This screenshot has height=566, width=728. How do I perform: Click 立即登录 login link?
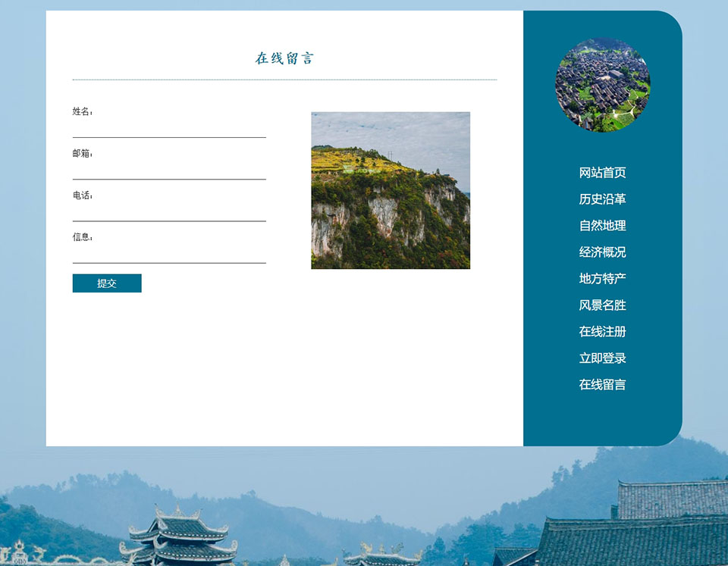click(x=602, y=358)
